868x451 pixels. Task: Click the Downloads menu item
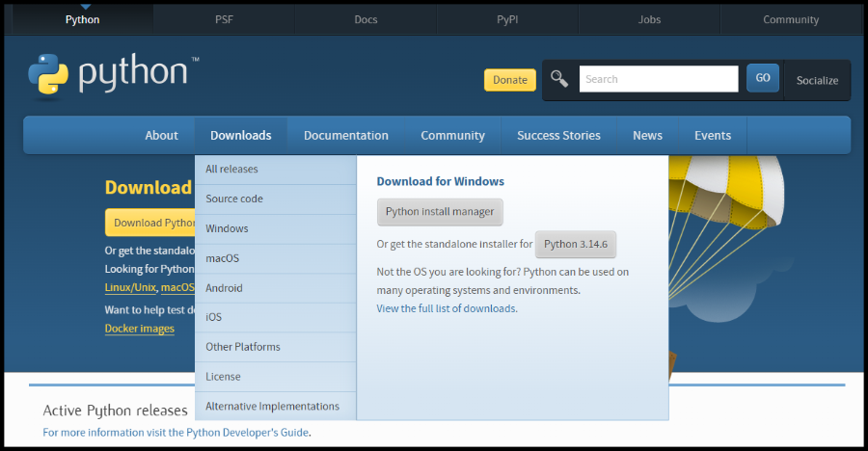[x=241, y=136]
